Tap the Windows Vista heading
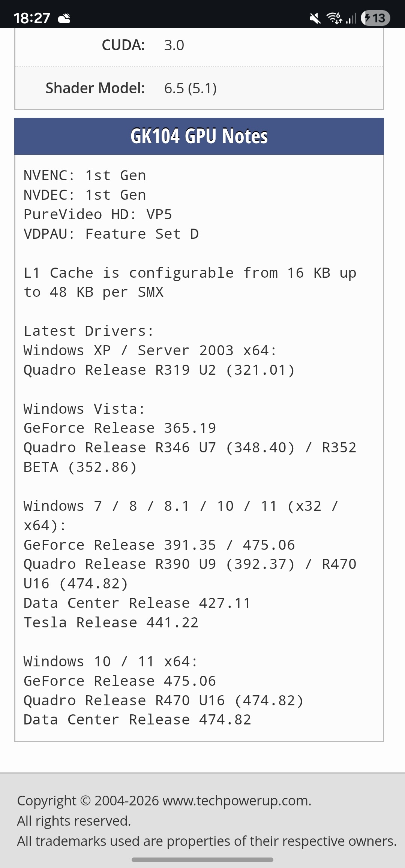The width and height of the screenshot is (405, 868). click(x=84, y=409)
